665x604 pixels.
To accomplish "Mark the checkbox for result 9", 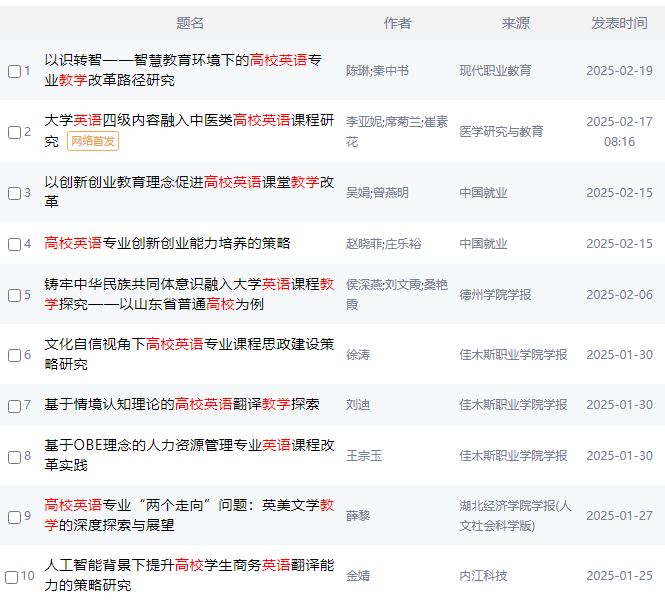I will 14,517.
